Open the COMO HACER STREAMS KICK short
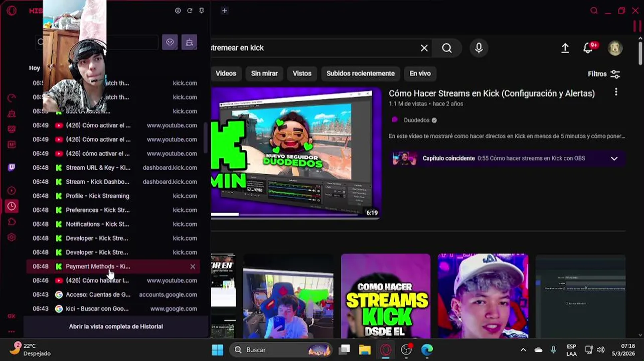This screenshot has width=644, height=361. pos(385,296)
